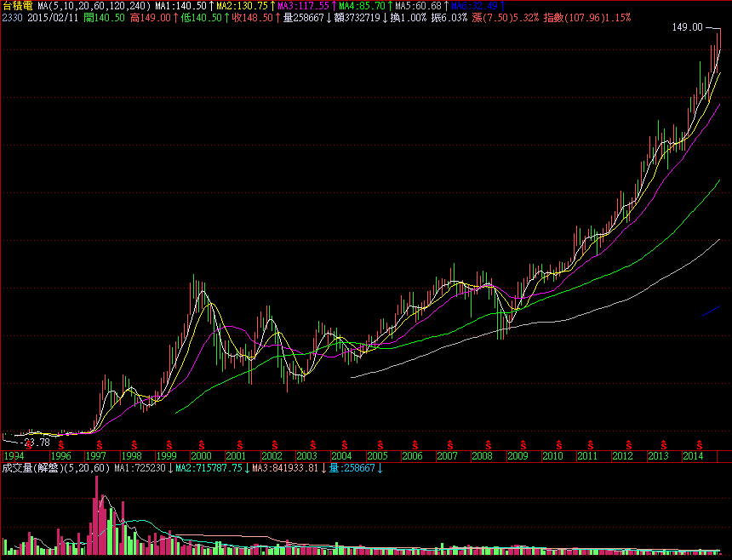The width and height of the screenshot is (732, 560).
Task: Click the volume 量258667 in the header
Action: tap(306, 18)
